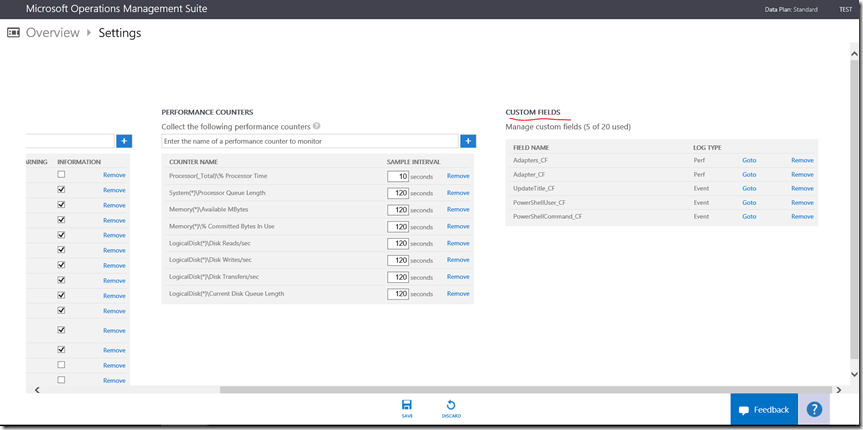Click Goto for Adapters_CF custom field

(749, 160)
